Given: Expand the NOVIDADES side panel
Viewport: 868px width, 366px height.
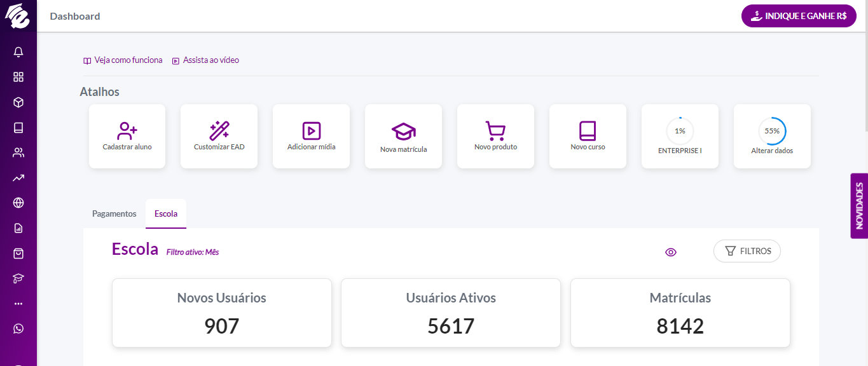Looking at the screenshot, I should (859, 206).
